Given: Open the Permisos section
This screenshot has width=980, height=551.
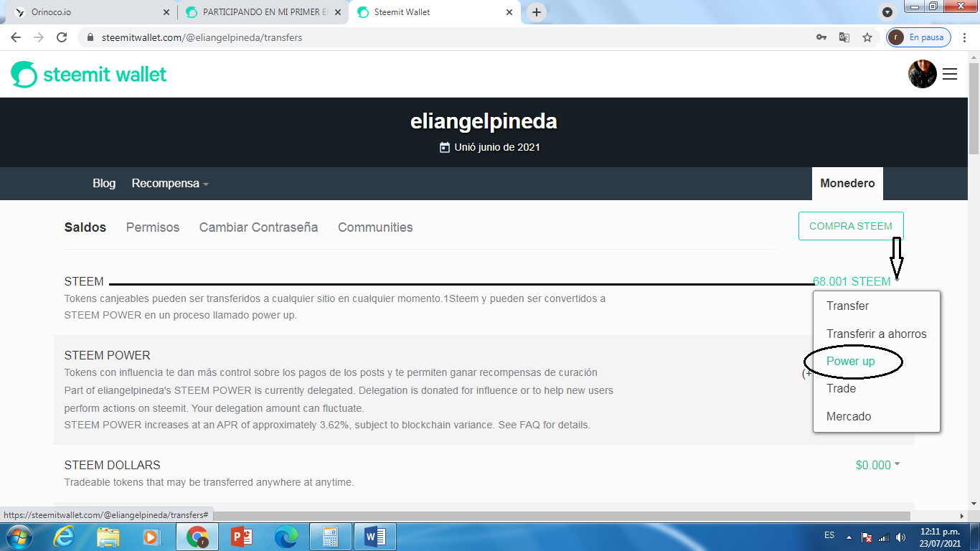Looking at the screenshot, I should [153, 227].
